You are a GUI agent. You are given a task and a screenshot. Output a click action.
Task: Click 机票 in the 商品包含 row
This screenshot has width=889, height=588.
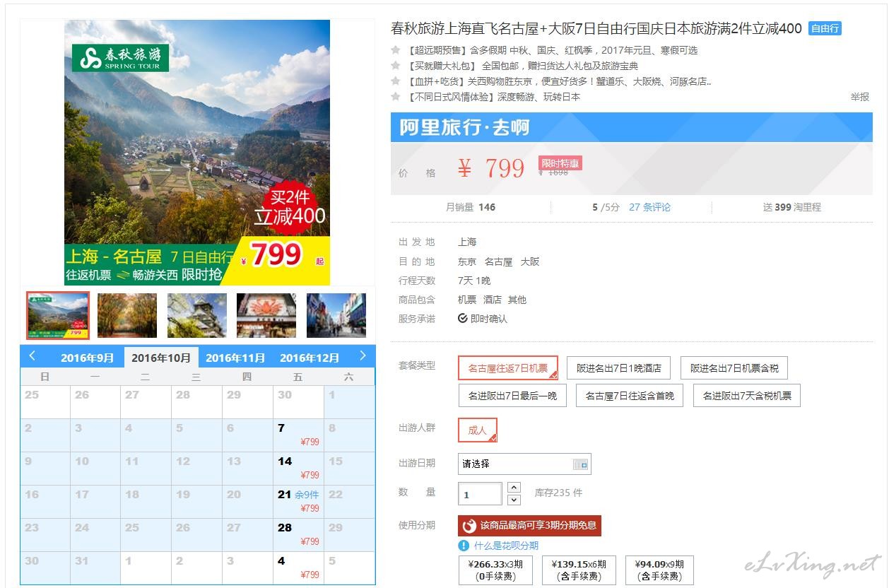tap(467, 300)
